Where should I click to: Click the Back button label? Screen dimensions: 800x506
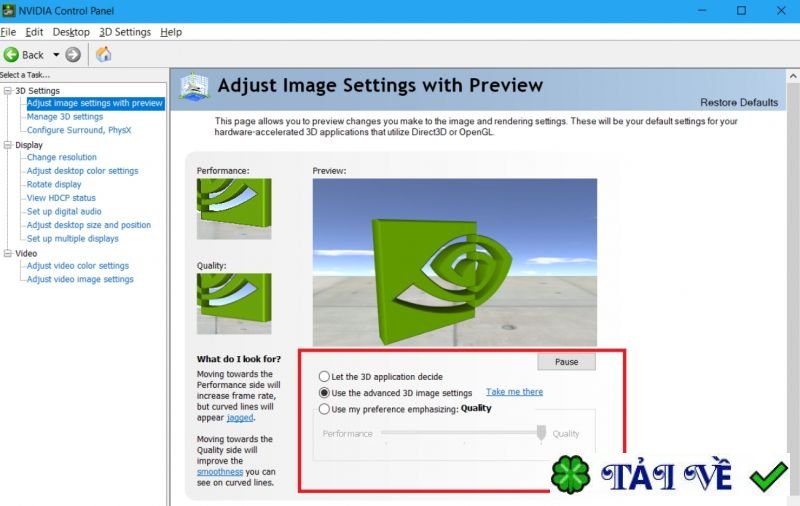pyautogui.click(x=33, y=55)
